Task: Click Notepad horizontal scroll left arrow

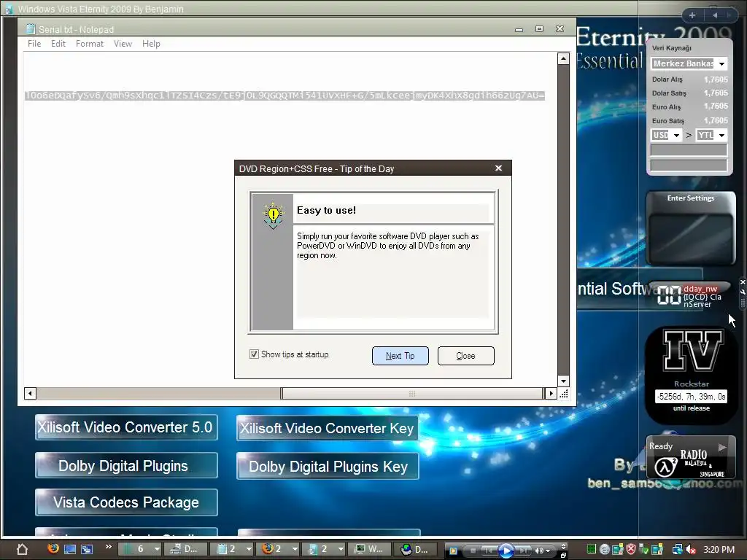Action: tap(30, 393)
